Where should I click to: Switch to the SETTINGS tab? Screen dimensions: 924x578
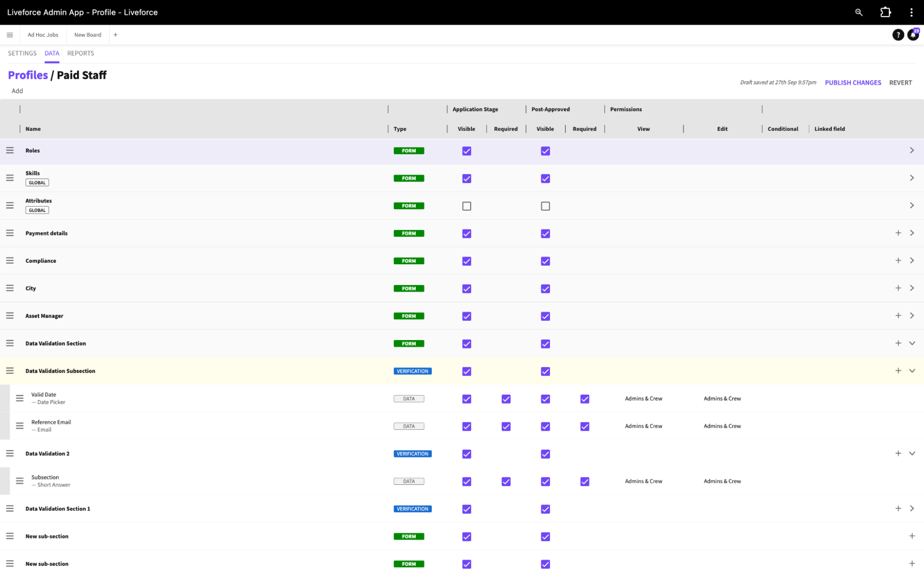click(x=22, y=53)
